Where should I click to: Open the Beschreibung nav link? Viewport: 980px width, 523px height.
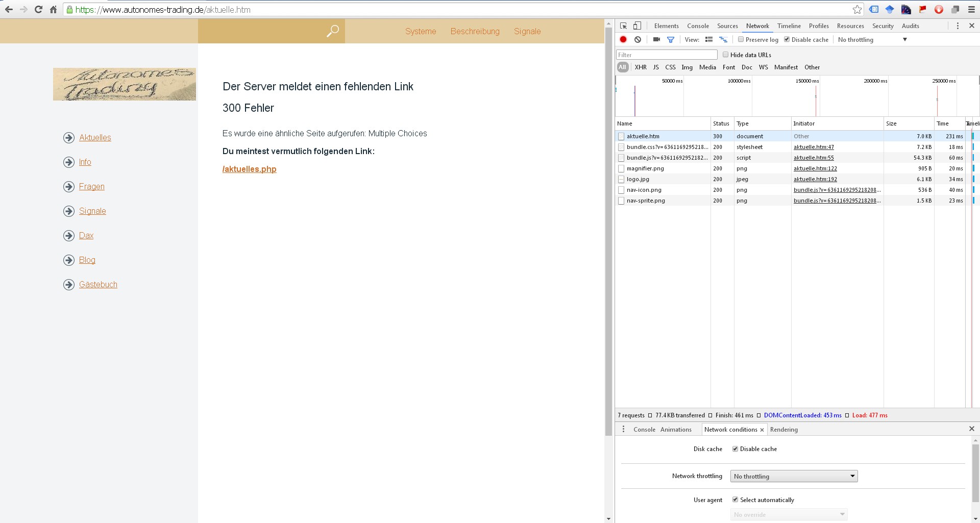coord(475,31)
